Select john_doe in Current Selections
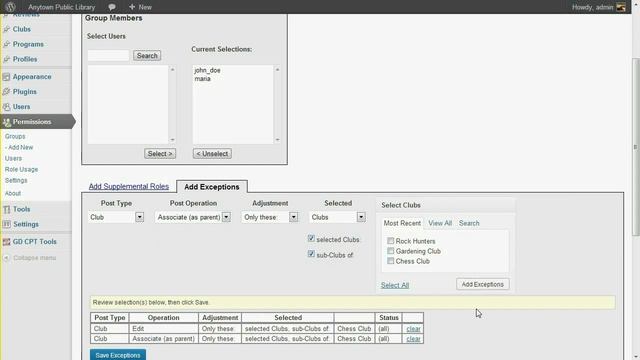 tap(207, 70)
